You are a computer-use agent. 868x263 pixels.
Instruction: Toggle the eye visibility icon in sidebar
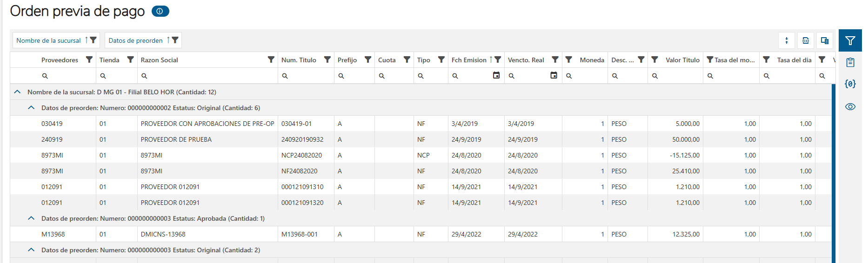click(x=850, y=106)
